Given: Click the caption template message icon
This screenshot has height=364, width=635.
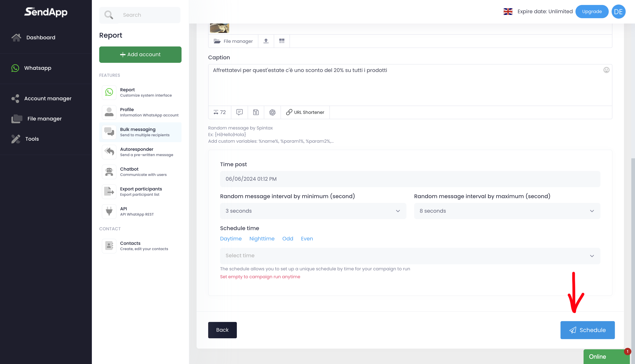Looking at the screenshot, I should click(239, 112).
